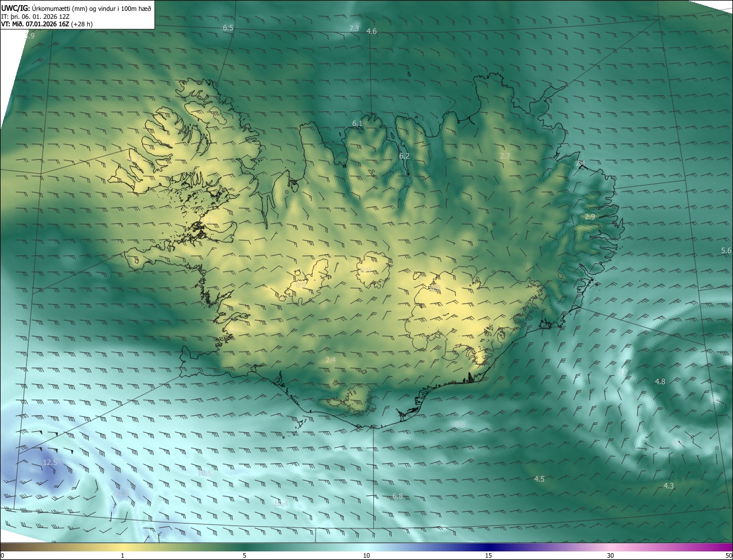Click the colorbar tick label 15
This screenshot has height=560, width=733.
pos(488,556)
